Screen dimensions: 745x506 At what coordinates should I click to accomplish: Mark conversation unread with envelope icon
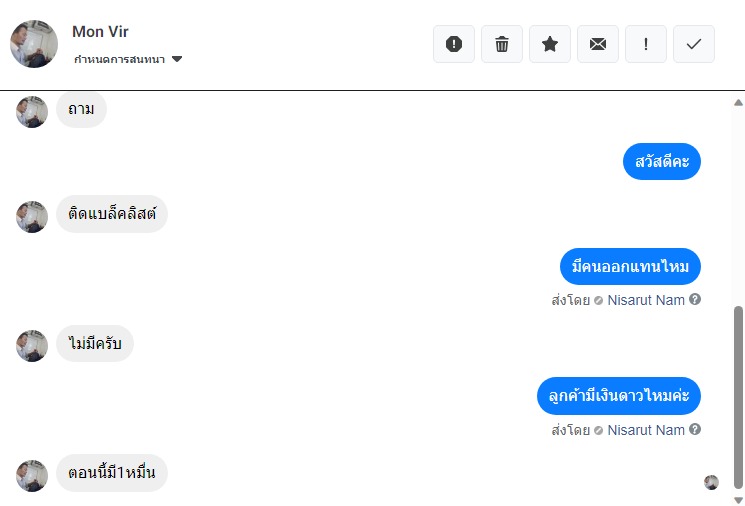pos(598,44)
